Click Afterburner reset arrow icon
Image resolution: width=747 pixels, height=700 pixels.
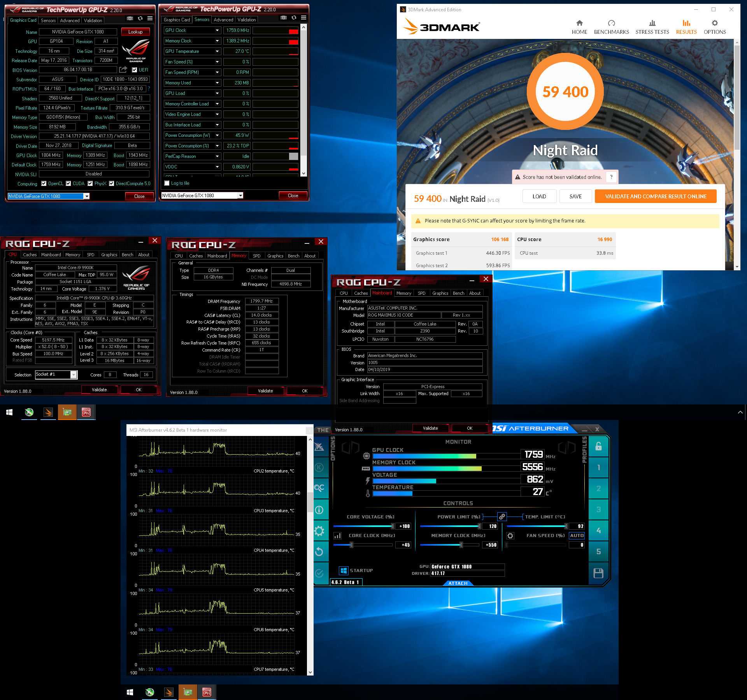click(319, 552)
